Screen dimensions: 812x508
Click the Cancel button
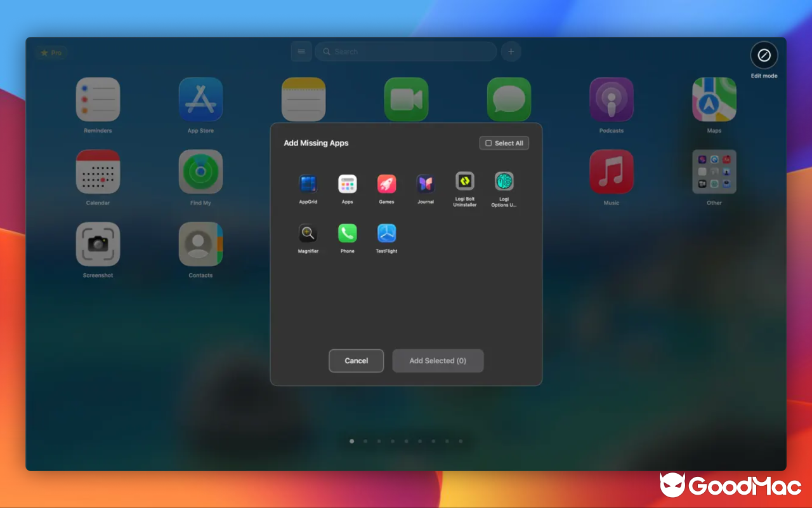click(356, 361)
